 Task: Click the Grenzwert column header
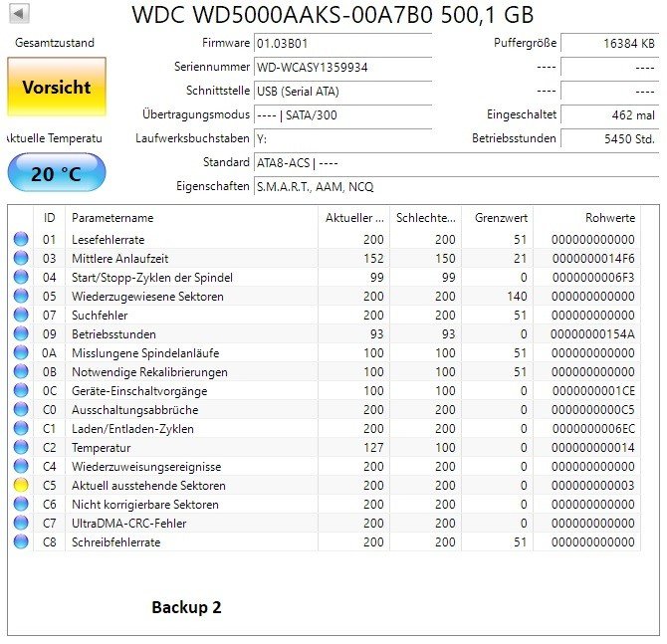(x=498, y=218)
